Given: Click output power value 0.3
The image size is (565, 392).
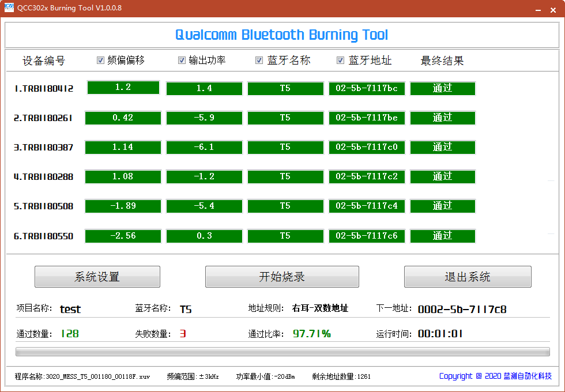Looking at the screenshot, I should [x=204, y=236].
